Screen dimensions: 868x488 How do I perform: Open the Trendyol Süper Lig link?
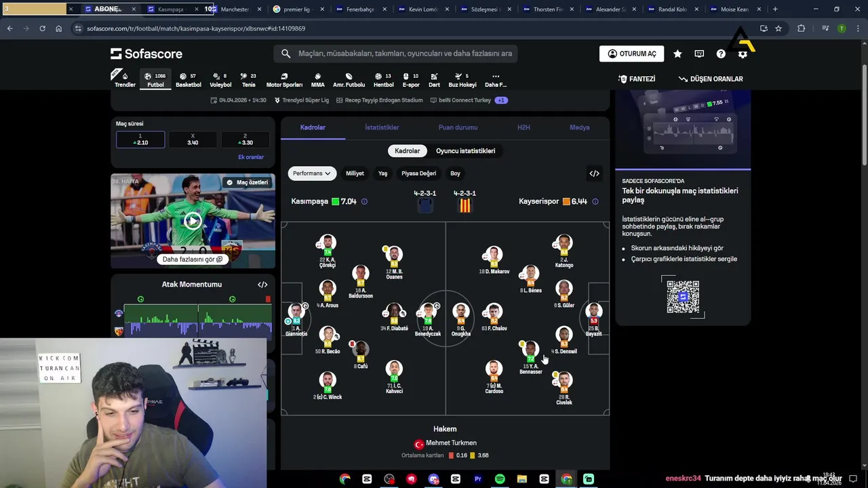(x=301, y=100)
